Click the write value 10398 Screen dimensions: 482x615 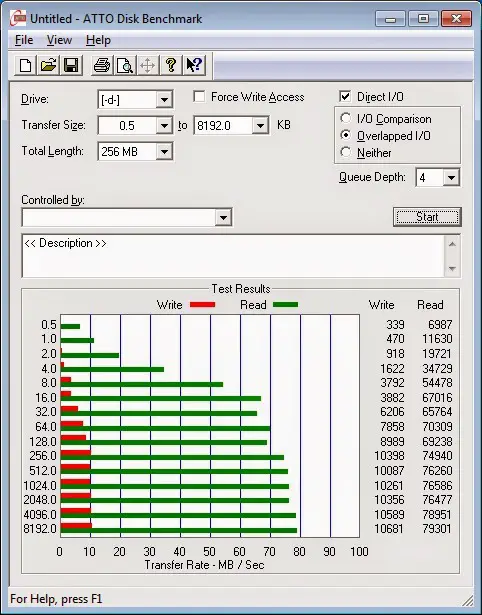pos(389,456)
